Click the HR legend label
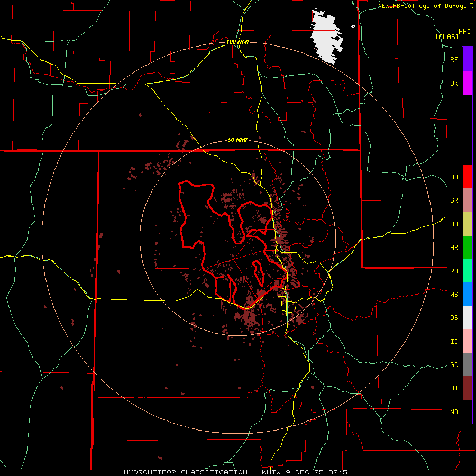The image size is (476, 476). click(x=454, y=248)
